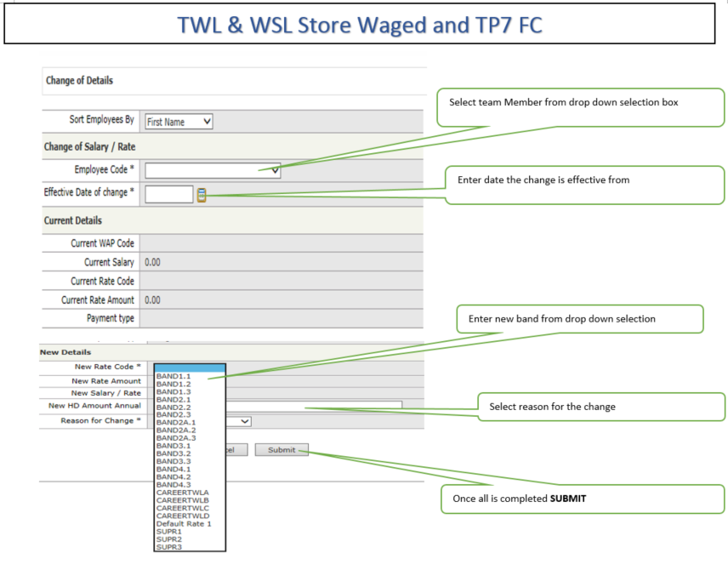
Task: Open the effective date calendar picker icon
Action: point(202,195)
